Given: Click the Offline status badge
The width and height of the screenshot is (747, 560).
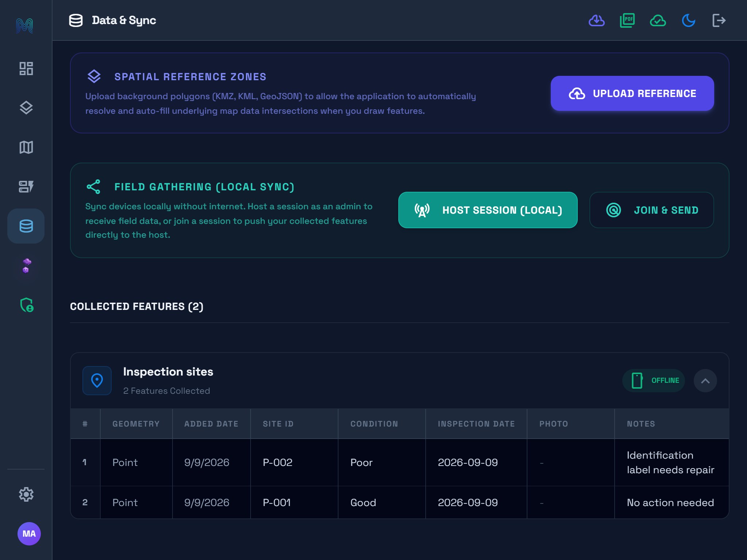Looking at the screenshot, I should [654, 381].
